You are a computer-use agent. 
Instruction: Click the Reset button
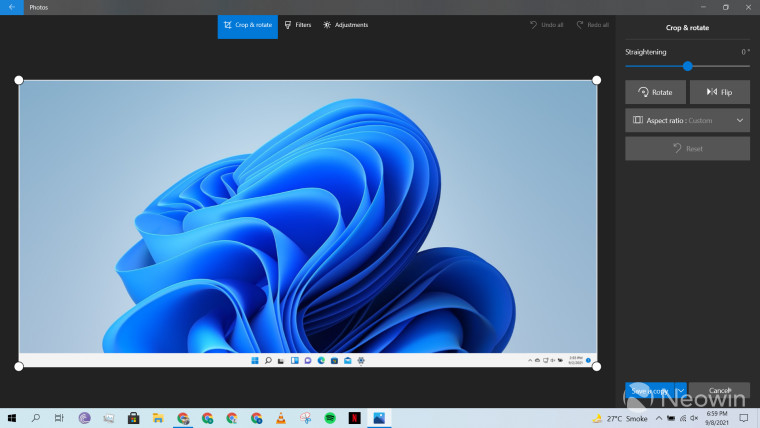pos(687,149)
